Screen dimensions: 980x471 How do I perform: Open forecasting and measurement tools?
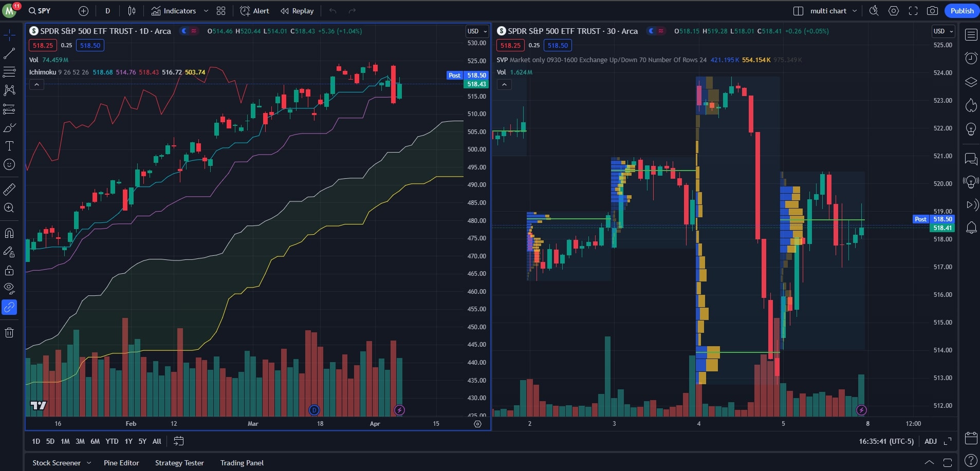pyautogui.click(x=9, y=109)
